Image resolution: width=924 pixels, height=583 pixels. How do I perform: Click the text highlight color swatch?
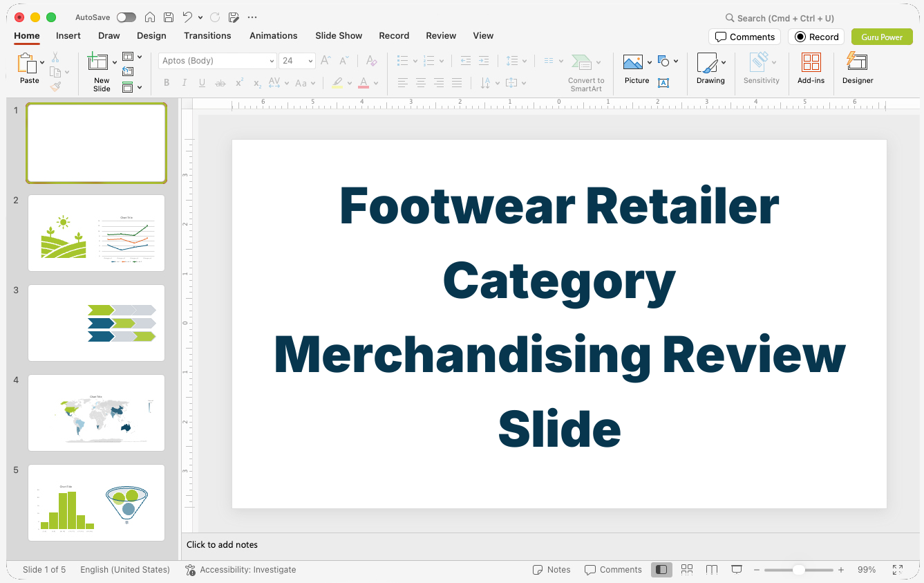click(337, 83)
